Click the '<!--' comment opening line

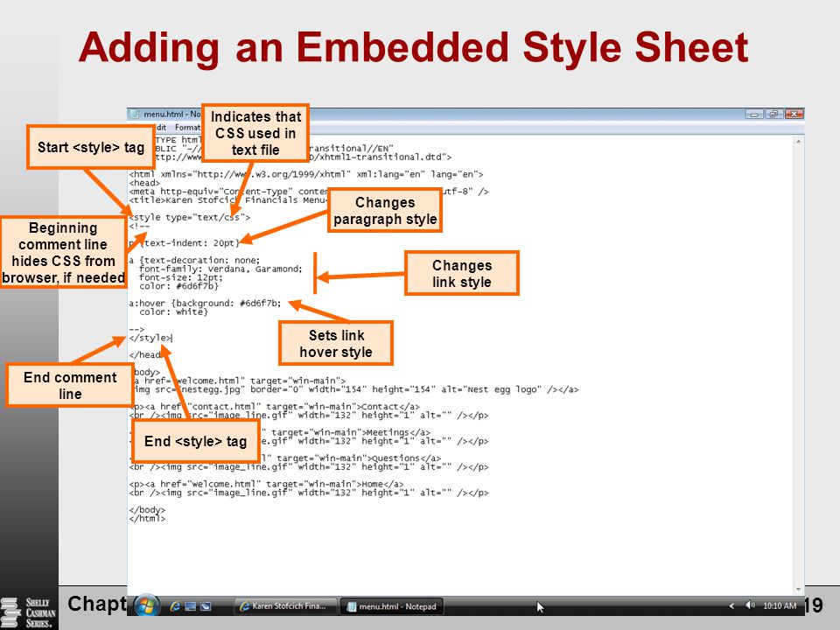pyautogui.click(x=139, y=226)
